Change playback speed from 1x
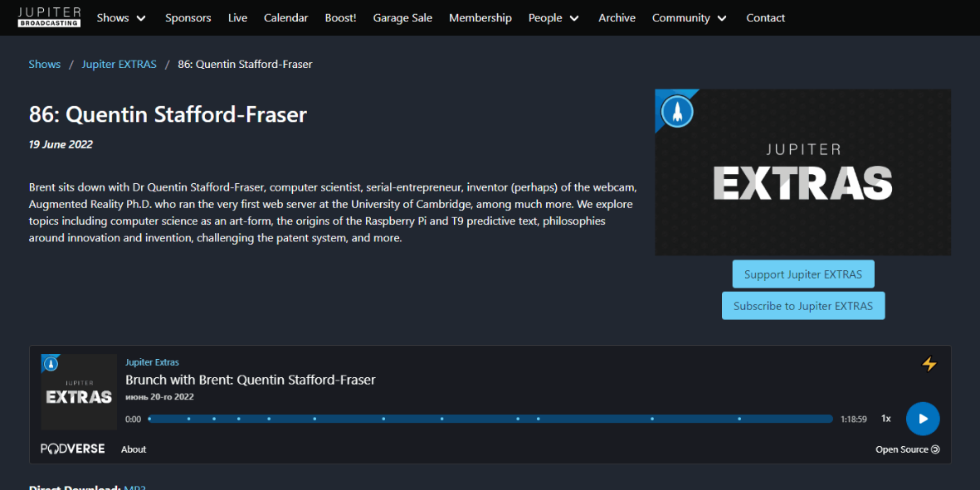 coord(885,419)
